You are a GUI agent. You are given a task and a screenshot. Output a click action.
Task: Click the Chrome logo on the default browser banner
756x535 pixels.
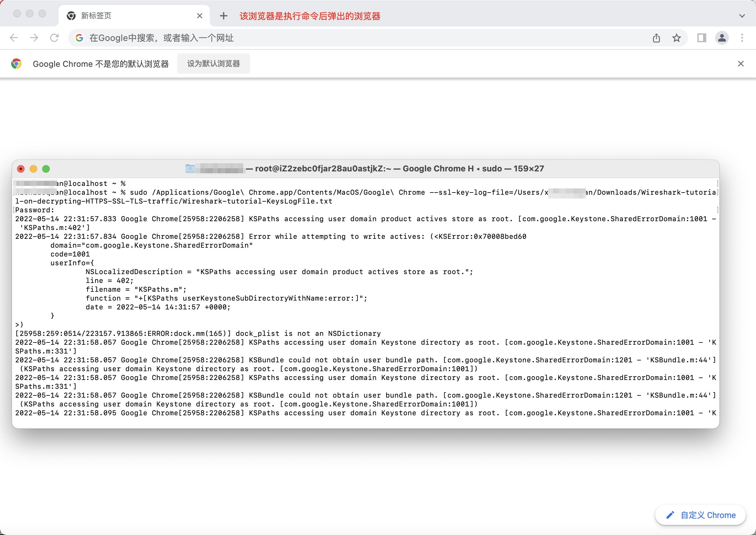(x=16, y=64)
